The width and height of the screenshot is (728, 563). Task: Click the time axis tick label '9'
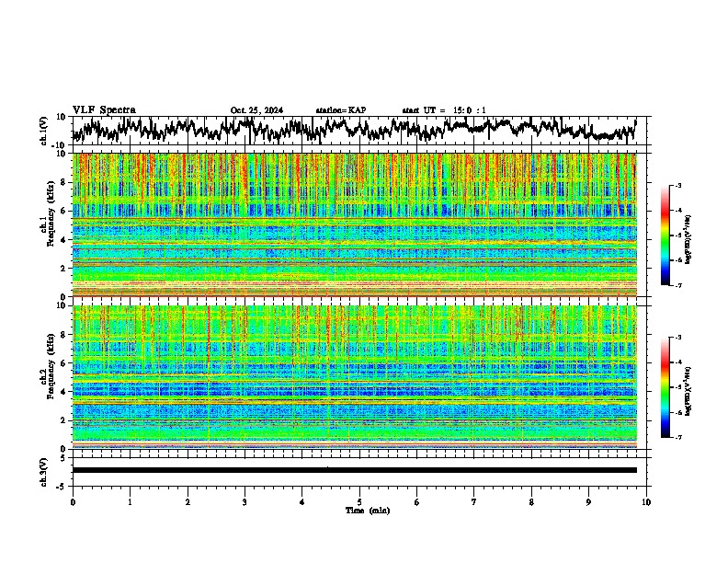tap(588, 502)
